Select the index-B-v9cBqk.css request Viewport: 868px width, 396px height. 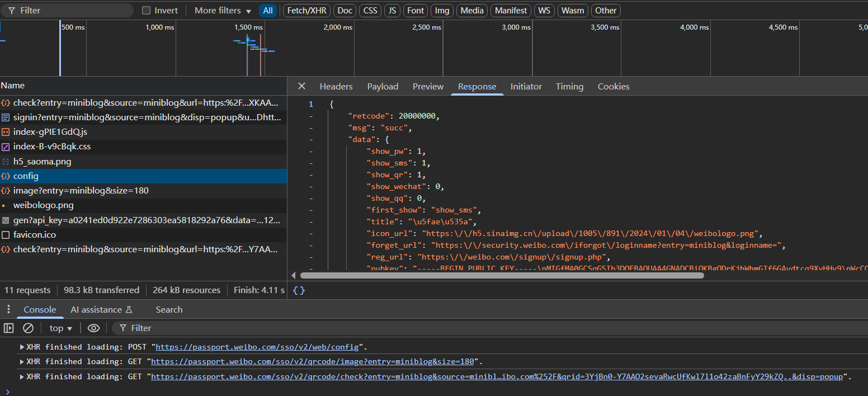tap(51, 147)
